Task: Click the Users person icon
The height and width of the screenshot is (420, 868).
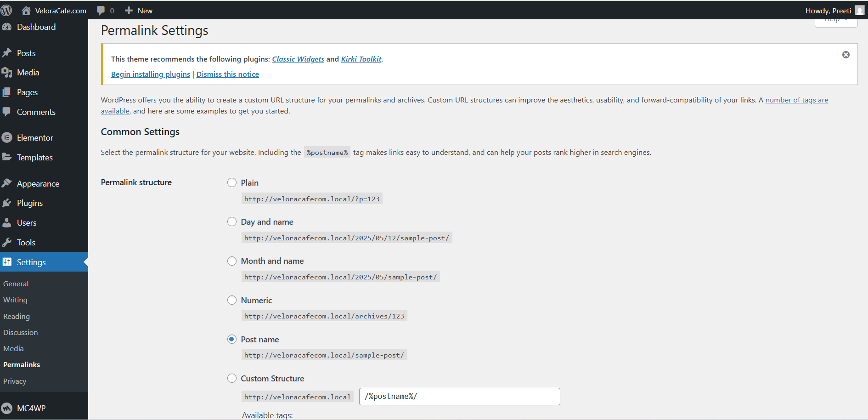Action: point(7,222)
